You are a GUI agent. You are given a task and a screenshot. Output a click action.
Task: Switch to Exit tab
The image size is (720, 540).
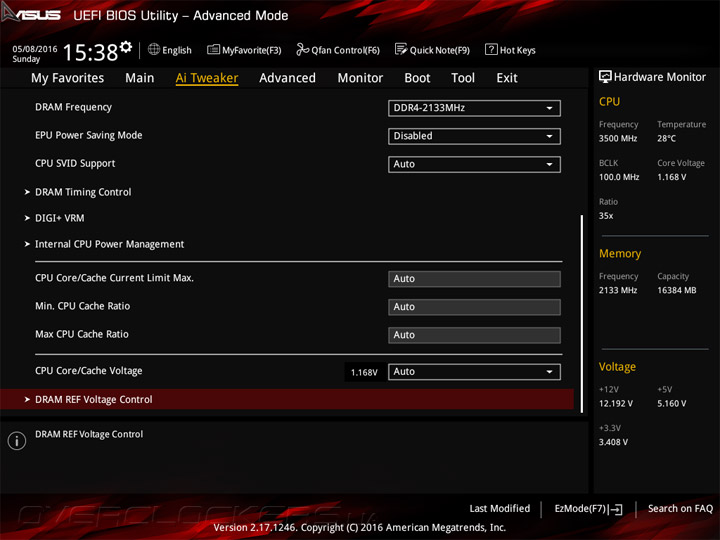506,78
